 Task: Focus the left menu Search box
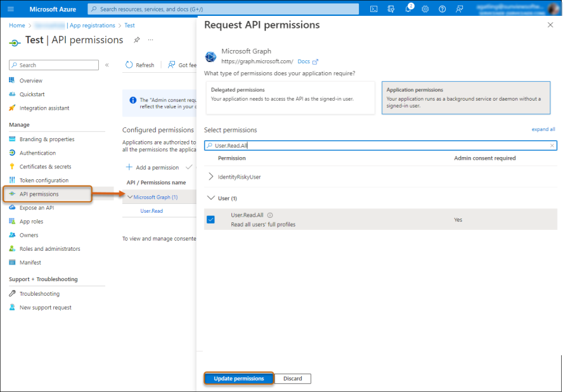[x=54, y=65]
